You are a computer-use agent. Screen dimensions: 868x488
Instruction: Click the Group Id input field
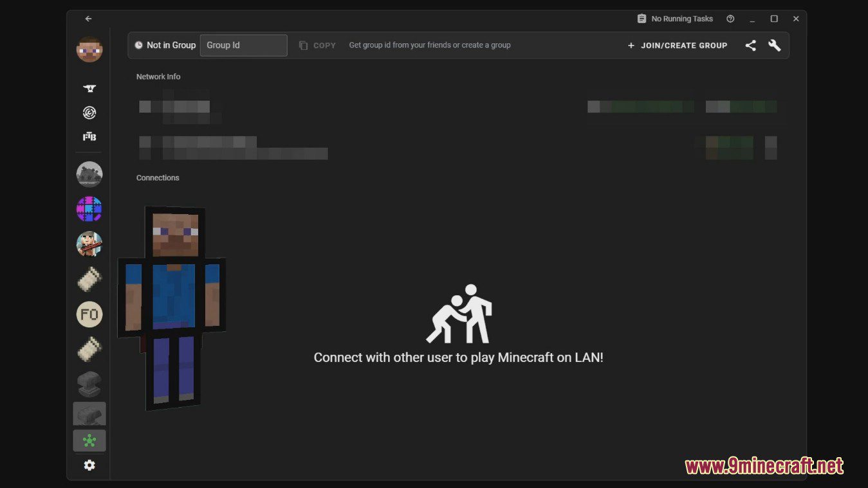(243, 45)
